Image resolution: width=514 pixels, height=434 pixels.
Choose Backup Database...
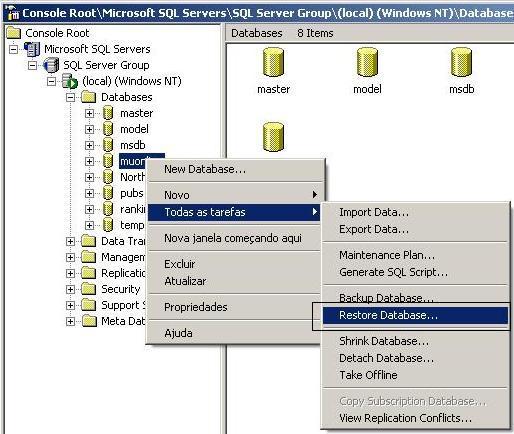tap(415, 298)
